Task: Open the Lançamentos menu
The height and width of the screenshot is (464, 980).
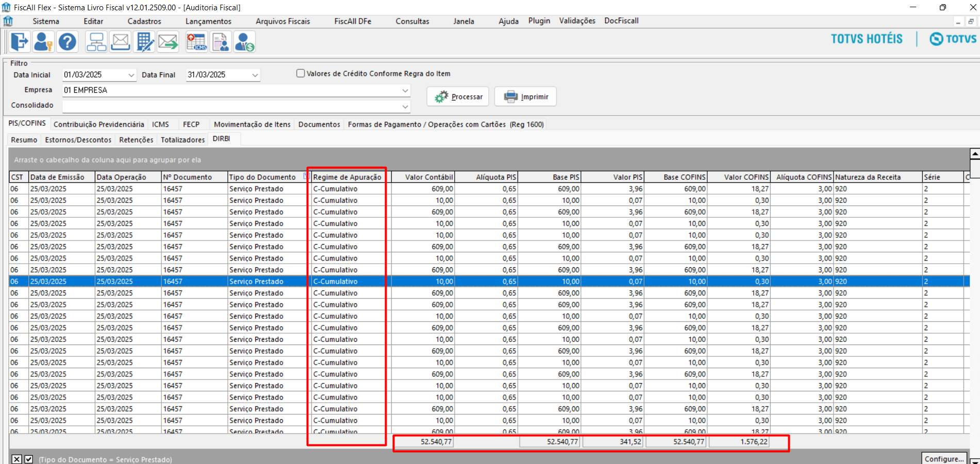Action: tap(208, 21)
